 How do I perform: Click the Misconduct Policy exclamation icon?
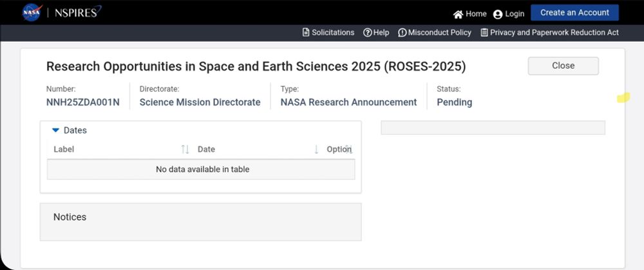click(x=402, y=32)
